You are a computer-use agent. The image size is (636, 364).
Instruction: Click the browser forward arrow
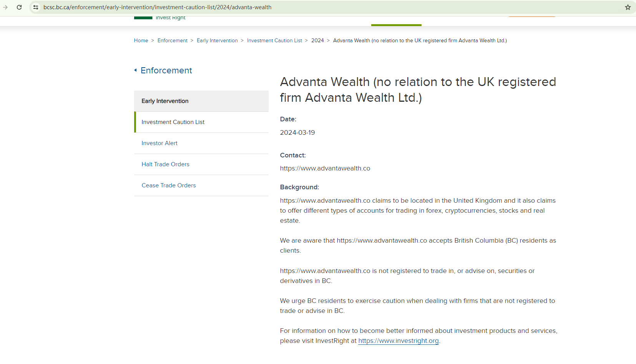click(x=5, y=7)
